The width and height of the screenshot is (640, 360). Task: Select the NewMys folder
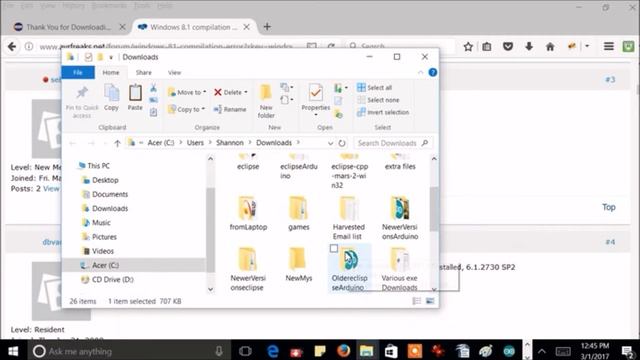click(x=298, y=264)
